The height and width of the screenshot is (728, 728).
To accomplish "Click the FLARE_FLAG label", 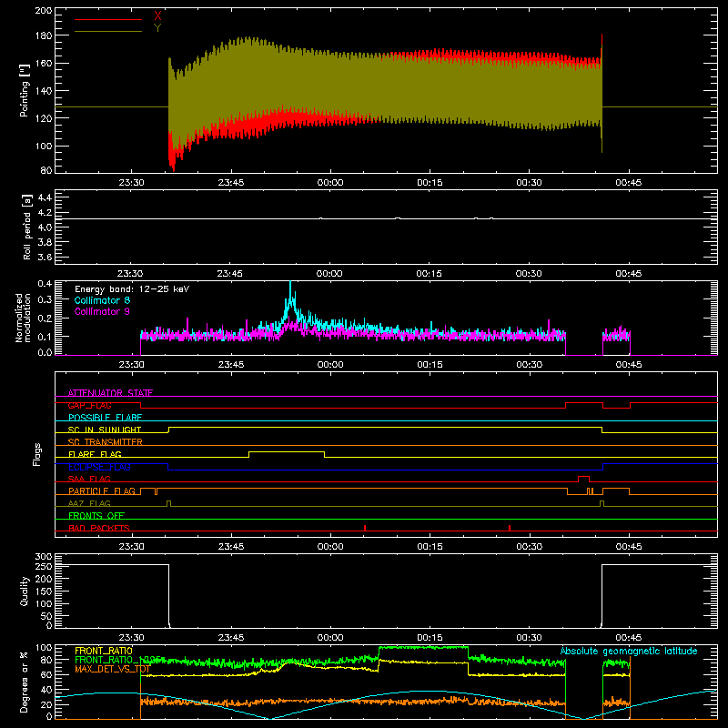I will coord(95,454).
